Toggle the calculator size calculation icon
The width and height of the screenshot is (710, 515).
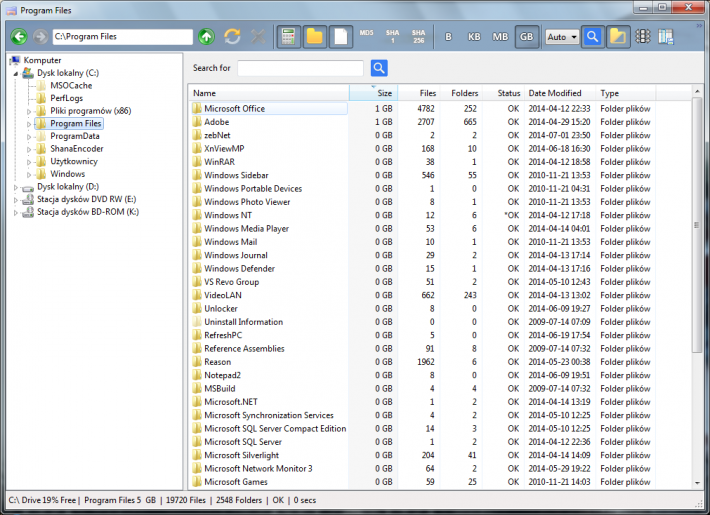tap(288, 37)
